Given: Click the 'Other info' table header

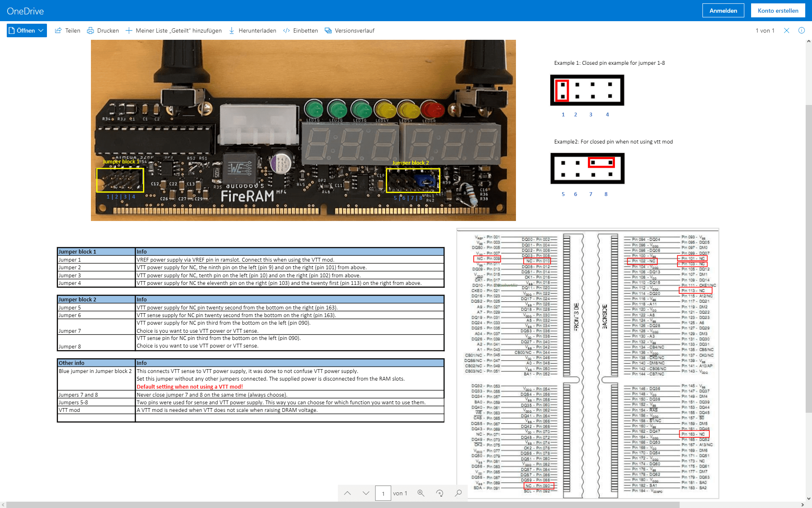Looking at the screenshot, I should coord(96,363).
